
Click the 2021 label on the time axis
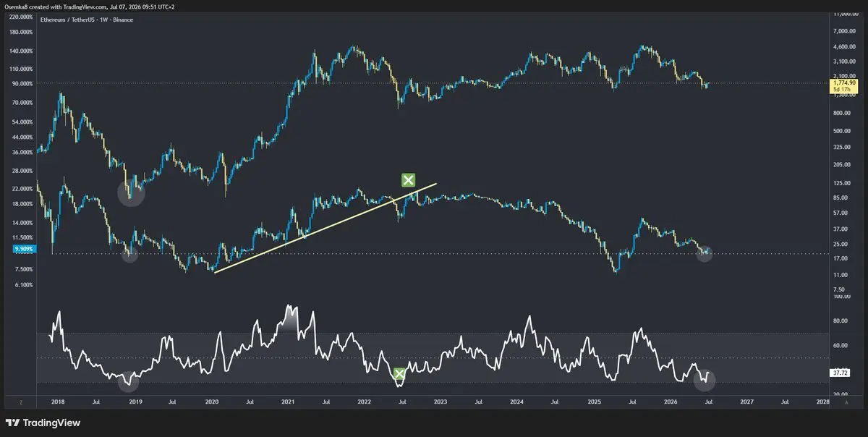pos(288,402)
